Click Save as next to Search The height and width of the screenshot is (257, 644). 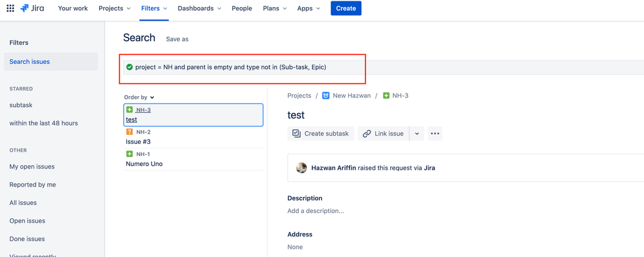pos(177,39)
